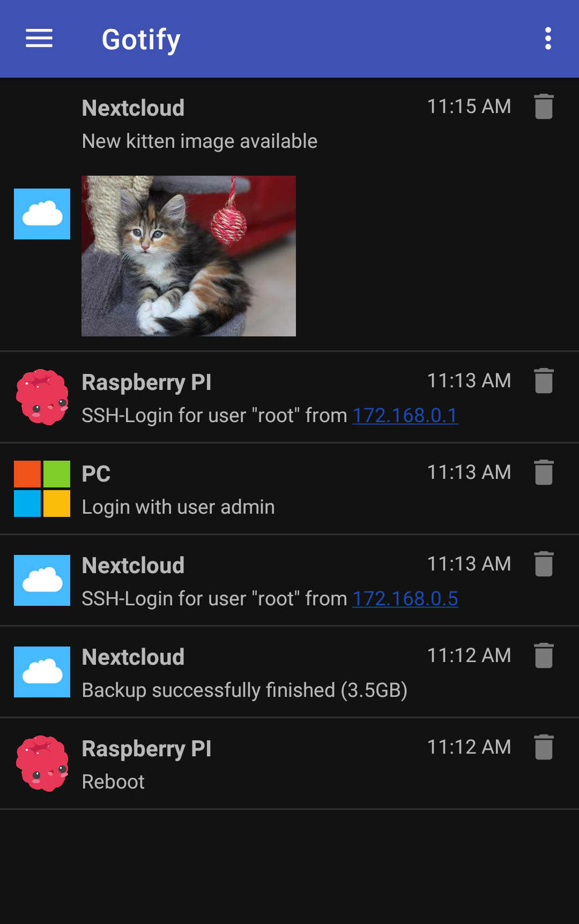Delete Nextcloud SSH-Login message
This screenshot has height=924, width=579.
coord(544,564)
